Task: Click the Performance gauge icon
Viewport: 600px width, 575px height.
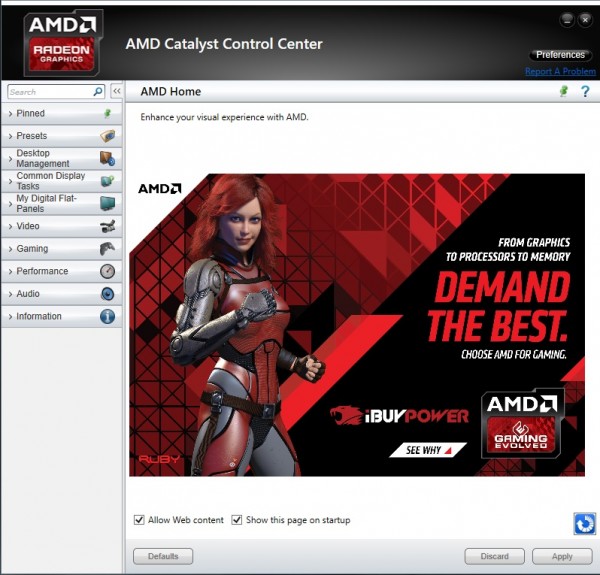Action: pos(108,271)
